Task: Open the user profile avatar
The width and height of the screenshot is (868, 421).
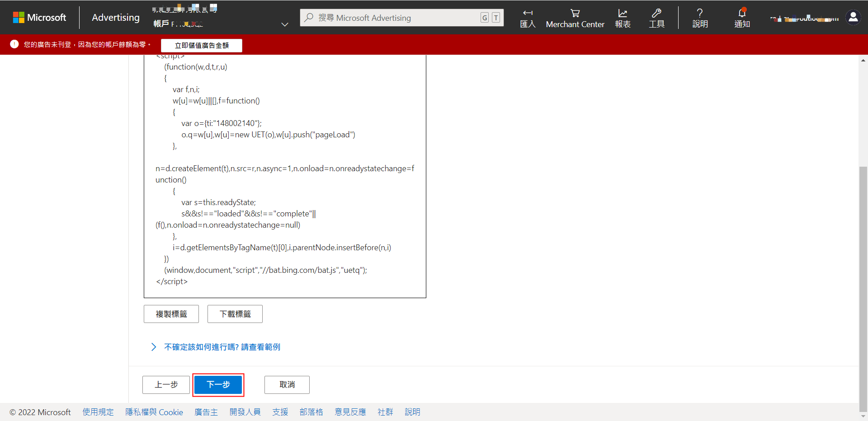Action: pyautogui.click(x=853, y=17)
